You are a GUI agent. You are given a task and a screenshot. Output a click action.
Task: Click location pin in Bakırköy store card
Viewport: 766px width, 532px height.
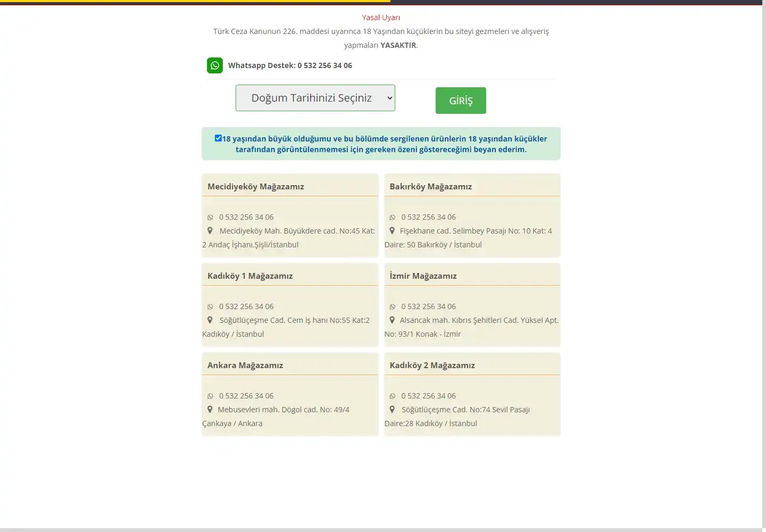point(392,231)
